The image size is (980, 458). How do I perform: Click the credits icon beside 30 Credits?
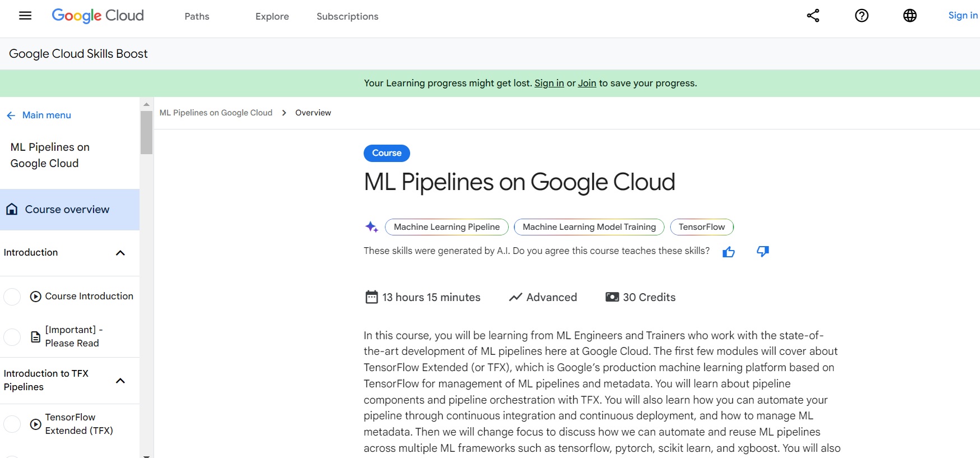coord(612,297)
